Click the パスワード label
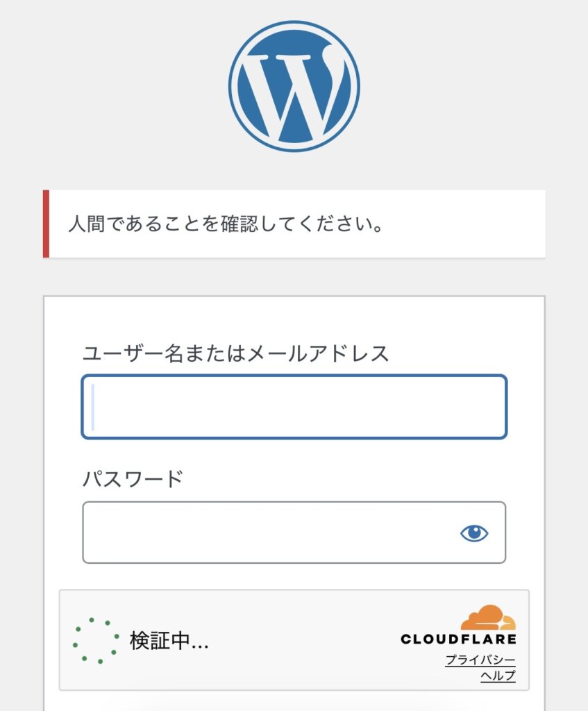This screenshot has width=588, height=711. pyautogui.click(x=133, y=478)
